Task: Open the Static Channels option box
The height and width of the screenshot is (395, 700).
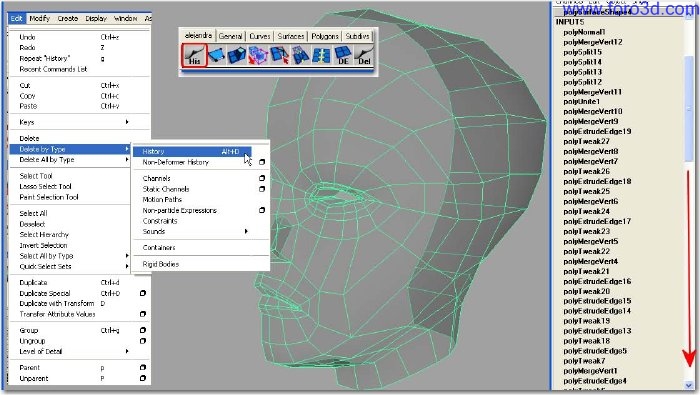Action: 262,189
